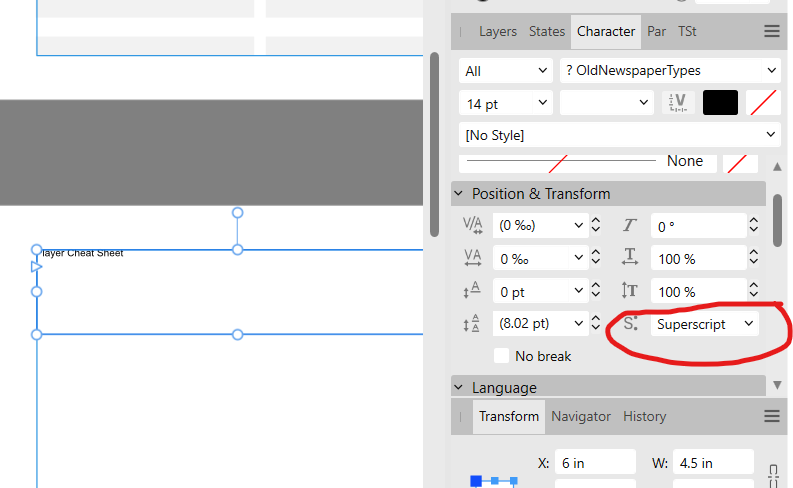Click the text frame top-left corner handle
Viewport: 793px width, 488px height.
36,250
